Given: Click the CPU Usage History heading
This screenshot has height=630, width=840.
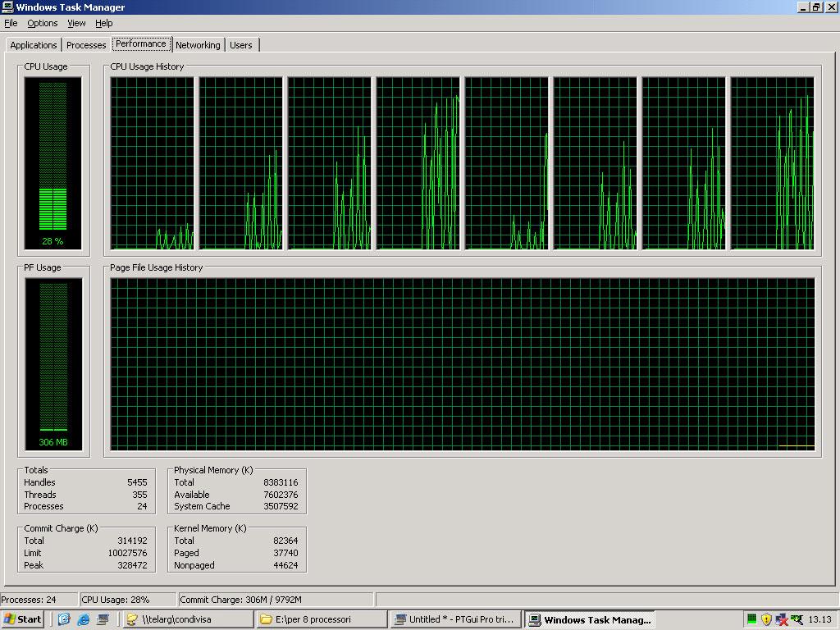Looking at the screenshot, I should [x=147, y=66].
